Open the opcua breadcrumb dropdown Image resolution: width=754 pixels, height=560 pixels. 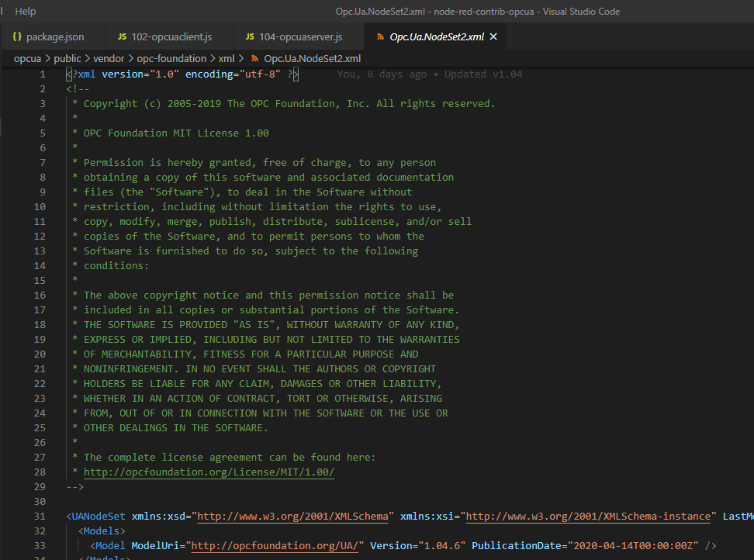pos(27,58)
